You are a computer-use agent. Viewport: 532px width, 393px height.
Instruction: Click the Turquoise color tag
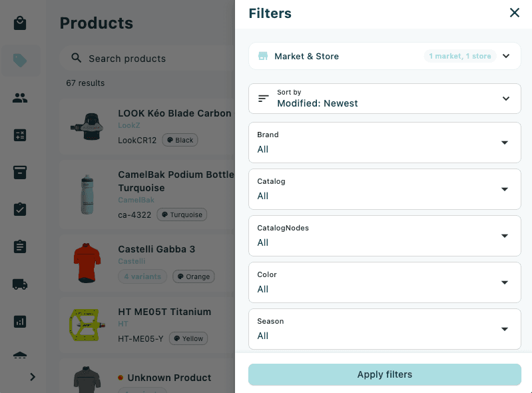coord(182,215)
